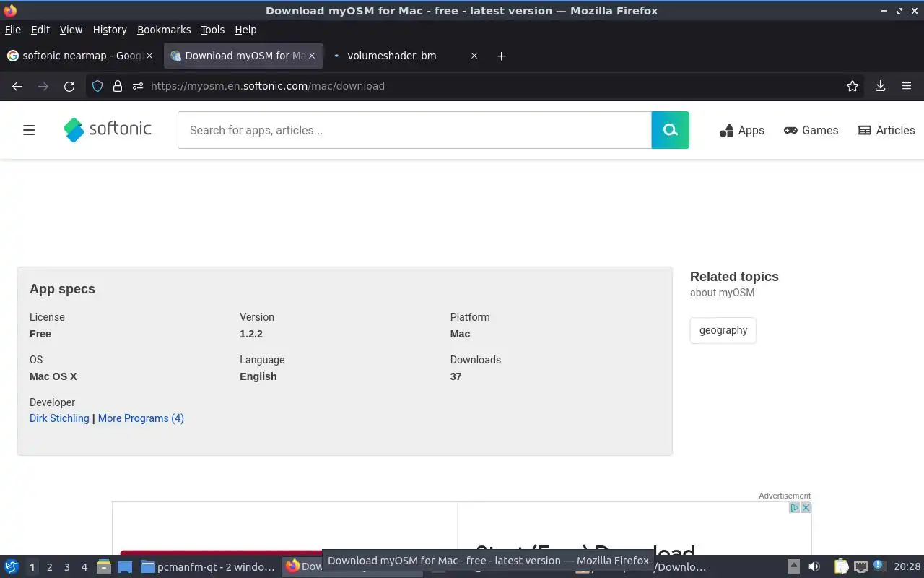924x578 pixels.
Task: Open a new browser tab
Action: point(502,56)
